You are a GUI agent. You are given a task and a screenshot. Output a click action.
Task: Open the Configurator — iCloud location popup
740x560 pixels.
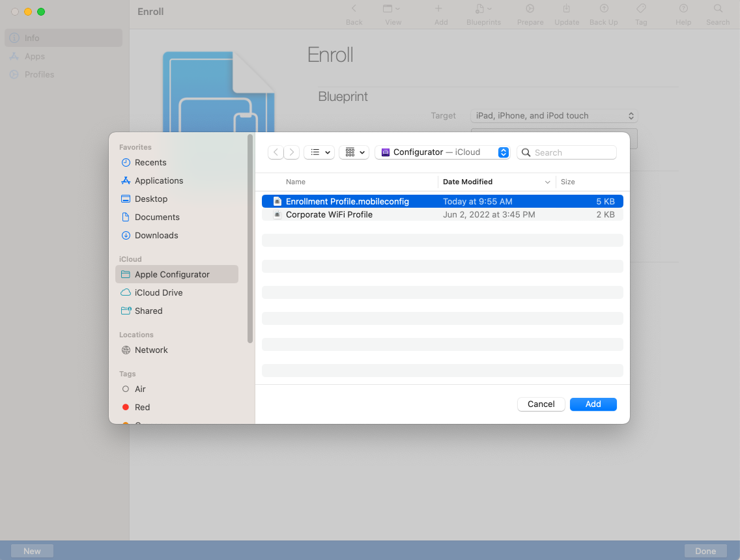pyautogui.click(x=442, y=152)
